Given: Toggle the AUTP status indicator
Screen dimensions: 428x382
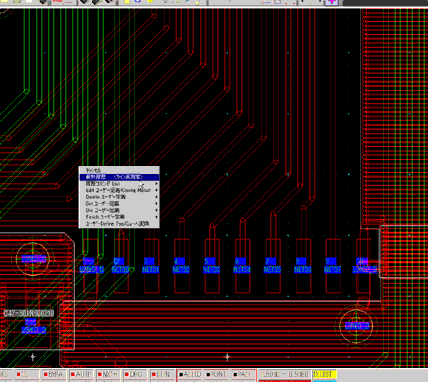Looking at the screenshot, I should (x=80, y=374).
